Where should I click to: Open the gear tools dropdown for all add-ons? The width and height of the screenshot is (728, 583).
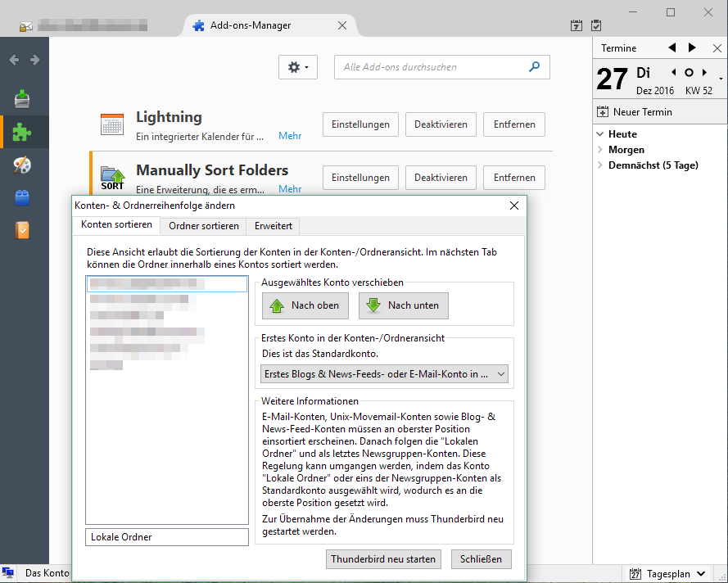(298, 67)
